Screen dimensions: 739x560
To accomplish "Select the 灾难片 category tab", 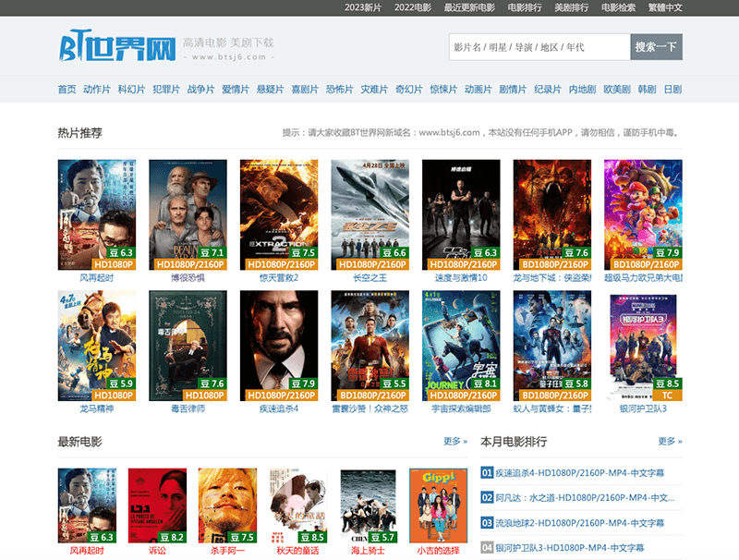I will point(374,89).
